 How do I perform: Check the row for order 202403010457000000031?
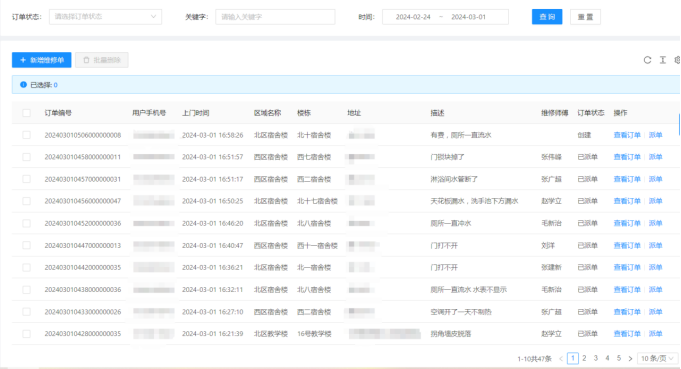[x=26, y=179]
